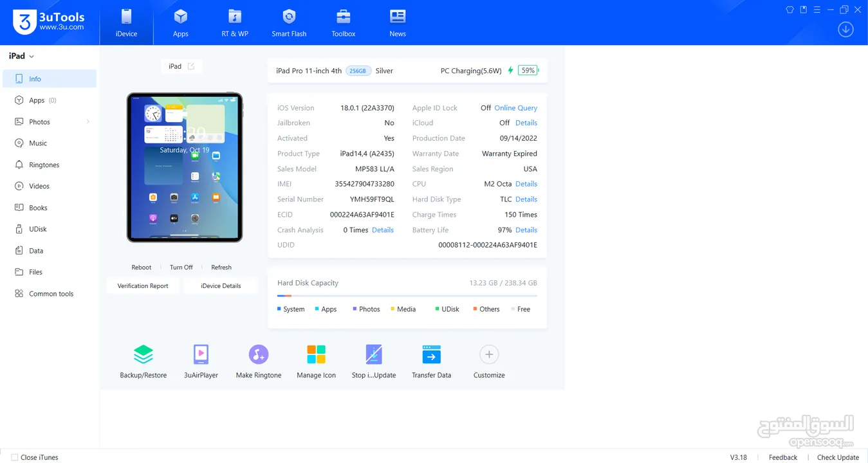Open the title bar hamburger menu
Image resolution: width=868 pixels, height=463 pixels.
coord(817,10)
